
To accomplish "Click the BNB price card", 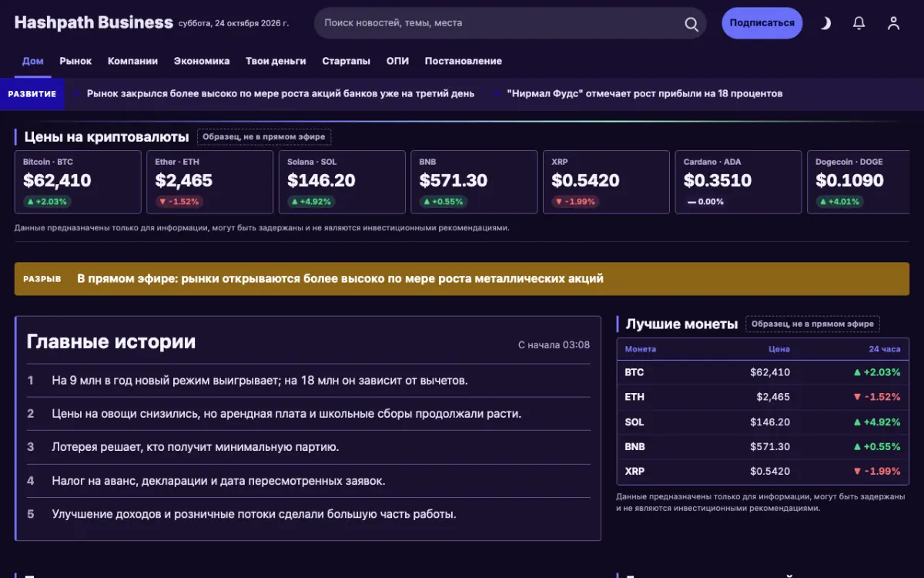I will 474,182.
